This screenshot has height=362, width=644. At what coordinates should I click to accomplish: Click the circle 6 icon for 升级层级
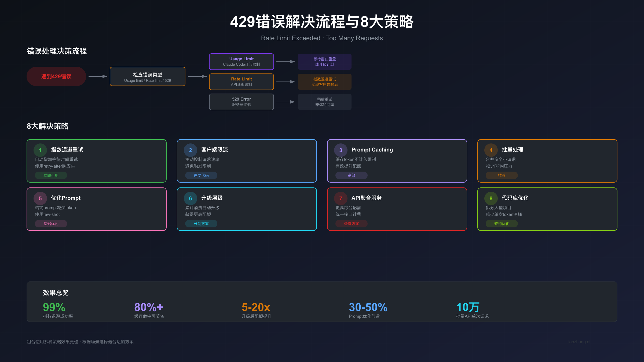[191, 198]
